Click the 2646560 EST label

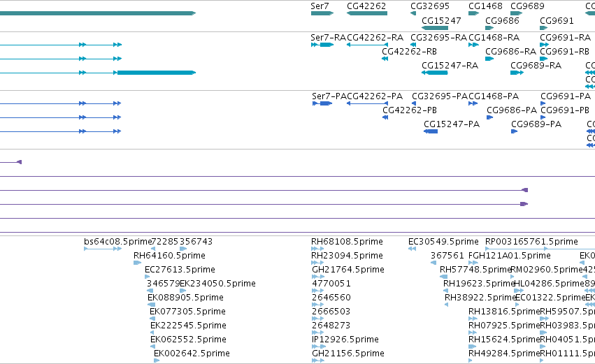(331, 298)
